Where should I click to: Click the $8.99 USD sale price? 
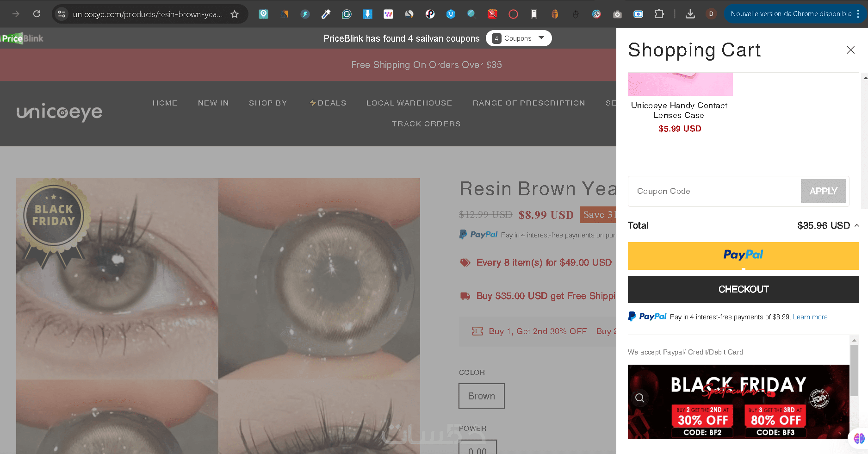tap(546, 215)
